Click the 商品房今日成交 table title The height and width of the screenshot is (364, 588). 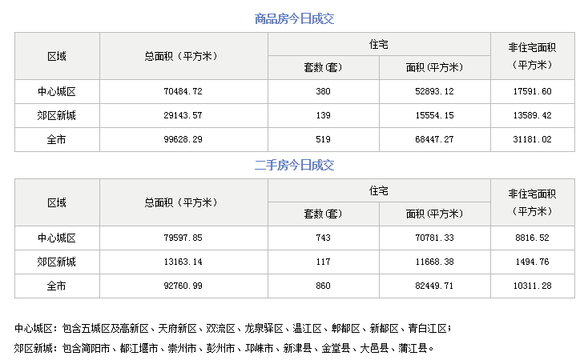[294, 18]
